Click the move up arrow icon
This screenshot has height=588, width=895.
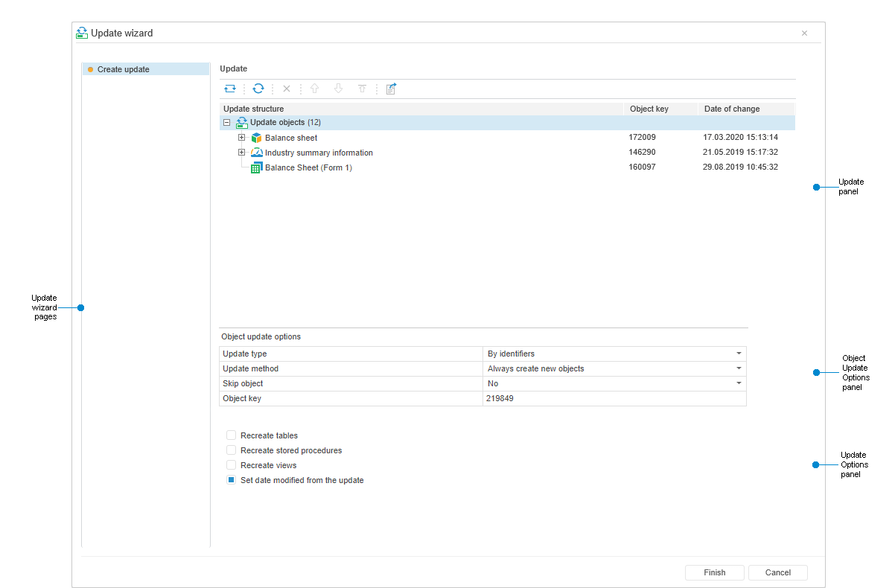[x=314, y=89]
